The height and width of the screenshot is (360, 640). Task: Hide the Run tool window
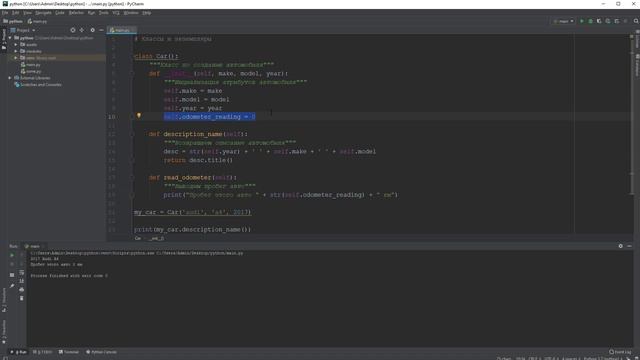(629, 246)
